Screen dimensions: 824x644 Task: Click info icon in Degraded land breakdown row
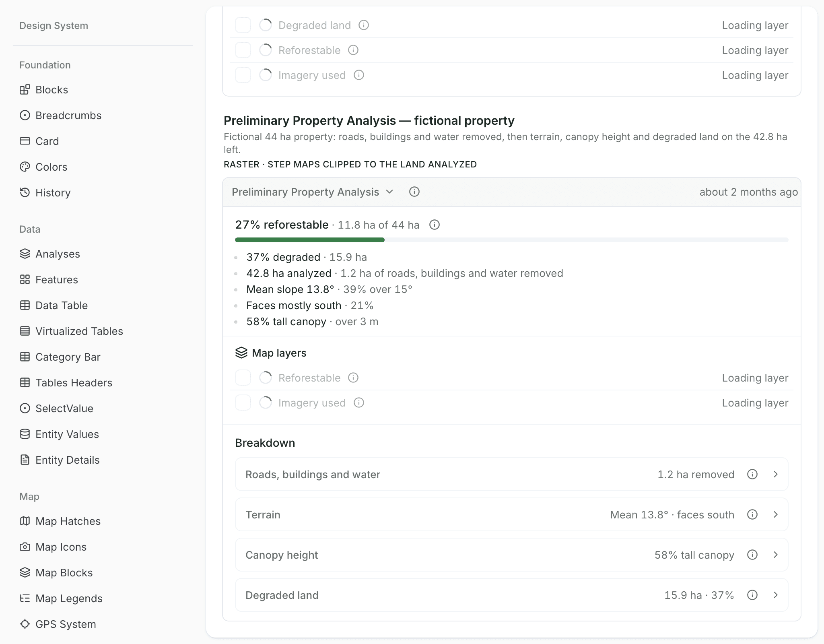click(x=752, y=595)
